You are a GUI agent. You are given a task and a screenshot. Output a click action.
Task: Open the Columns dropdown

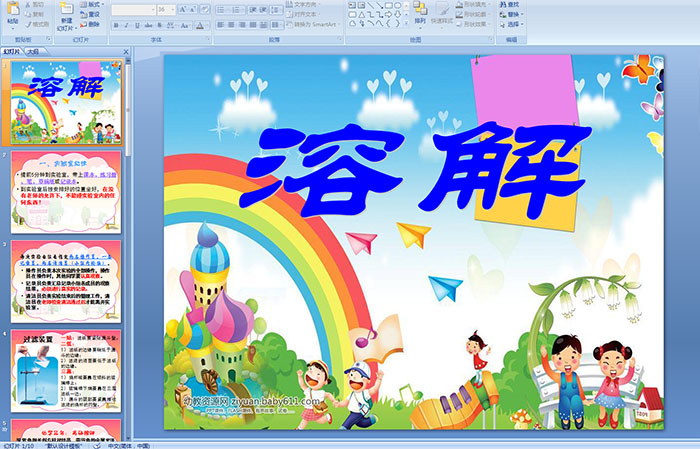pos(277,25)
